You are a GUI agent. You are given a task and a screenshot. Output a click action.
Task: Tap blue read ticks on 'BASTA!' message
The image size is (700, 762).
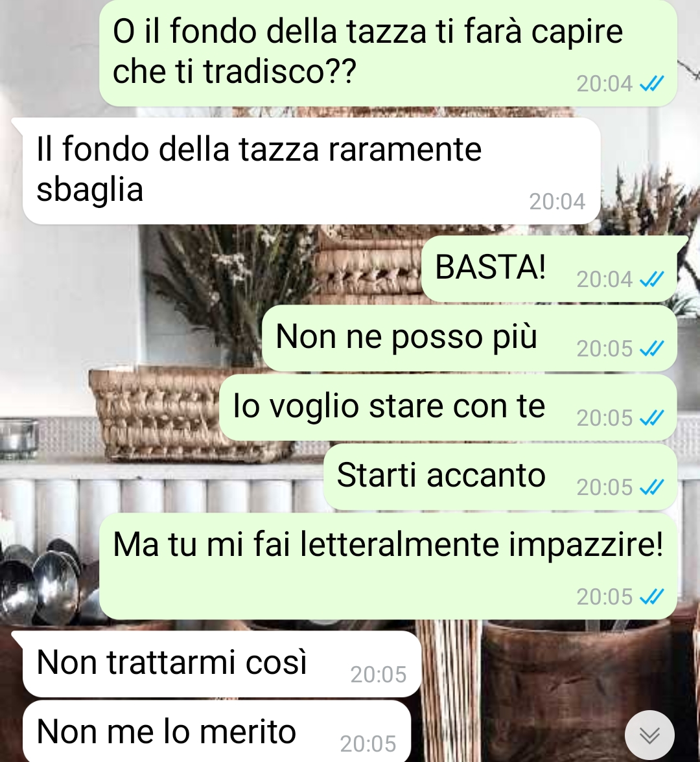click(652, 279)
